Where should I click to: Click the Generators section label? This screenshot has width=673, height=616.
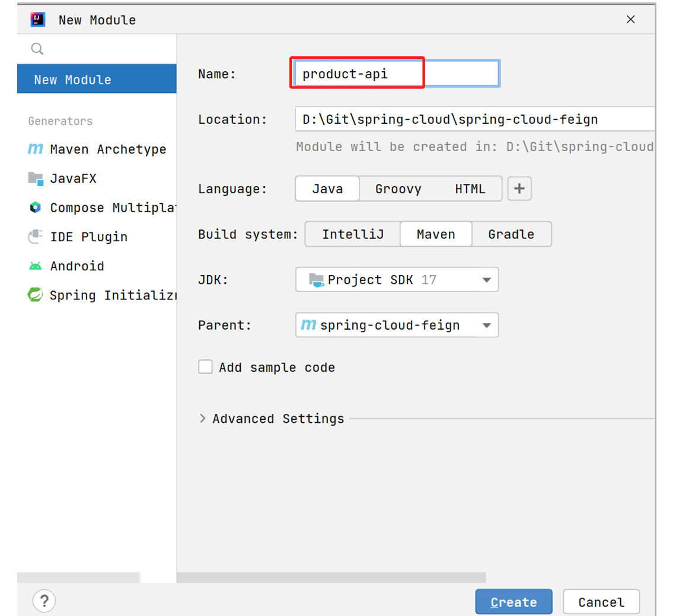pos(60,121)
